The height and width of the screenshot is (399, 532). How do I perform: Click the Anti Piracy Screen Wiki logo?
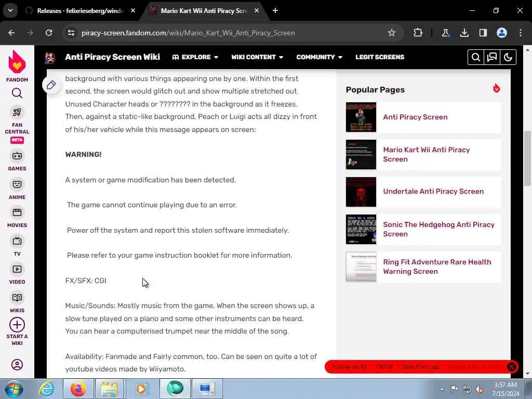coord(50,58)
